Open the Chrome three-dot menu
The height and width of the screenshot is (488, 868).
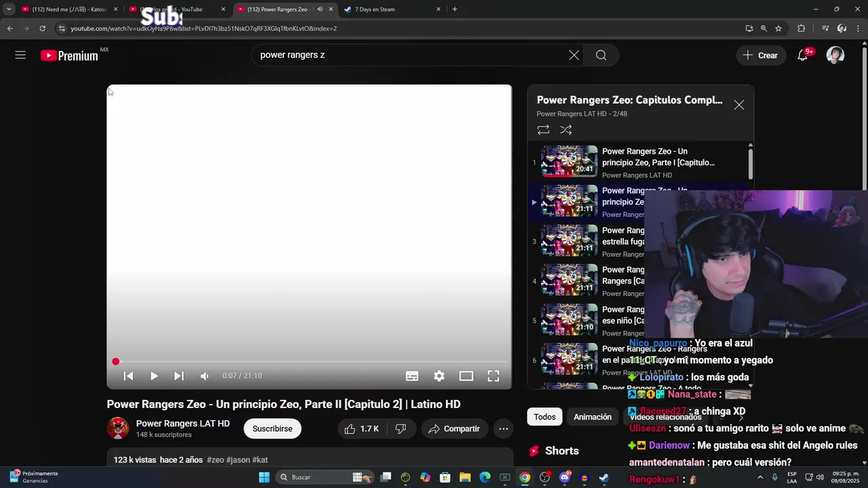859,28
